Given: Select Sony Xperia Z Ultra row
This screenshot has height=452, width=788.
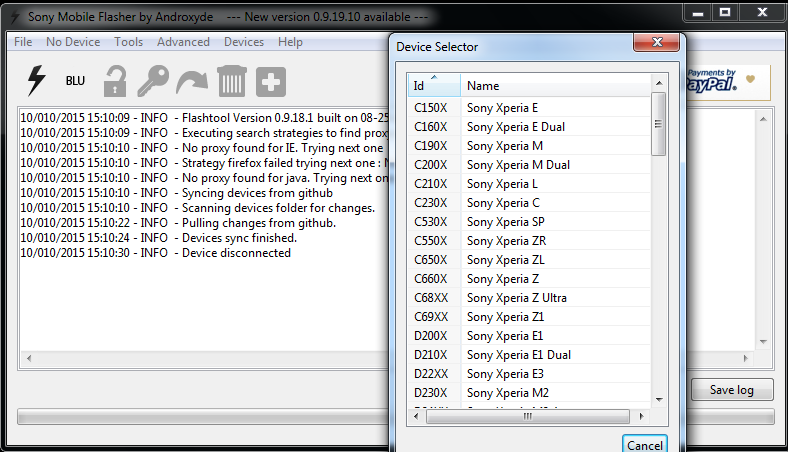Looking at the screenshot, I should (529, 298).
